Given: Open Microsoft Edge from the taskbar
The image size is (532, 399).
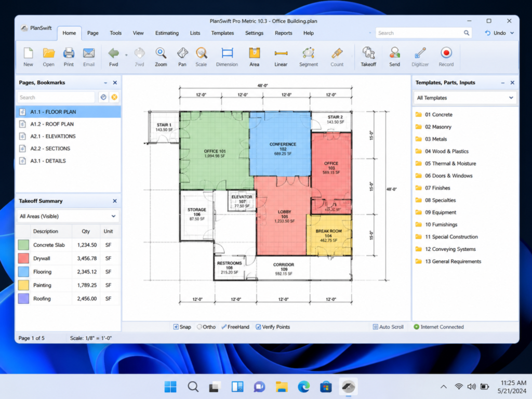Looking at the screenshot, I should (303, 387).
